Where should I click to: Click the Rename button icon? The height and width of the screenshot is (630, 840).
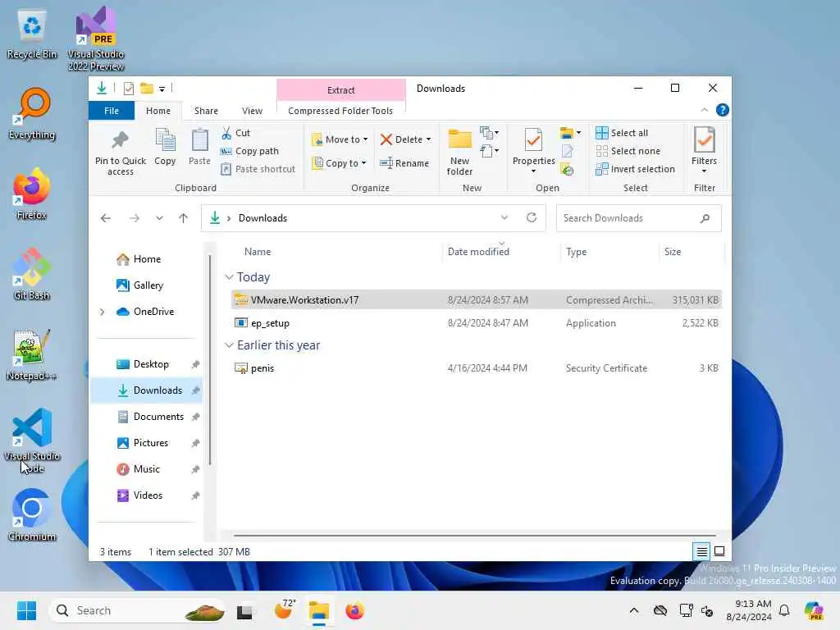coord(386,163)
